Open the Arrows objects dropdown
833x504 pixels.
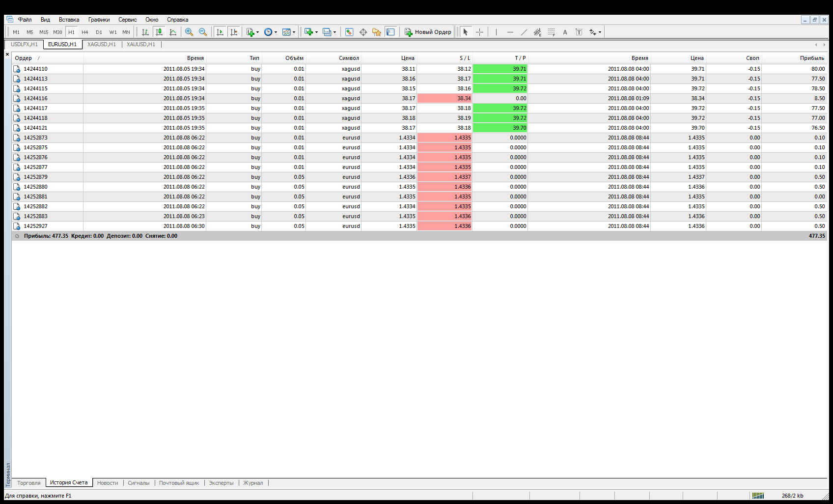point(595,32)
